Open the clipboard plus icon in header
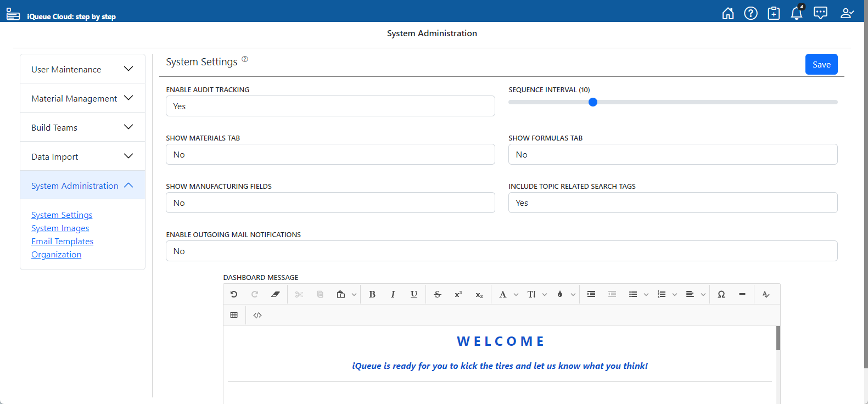 click(x=774, y=13)
